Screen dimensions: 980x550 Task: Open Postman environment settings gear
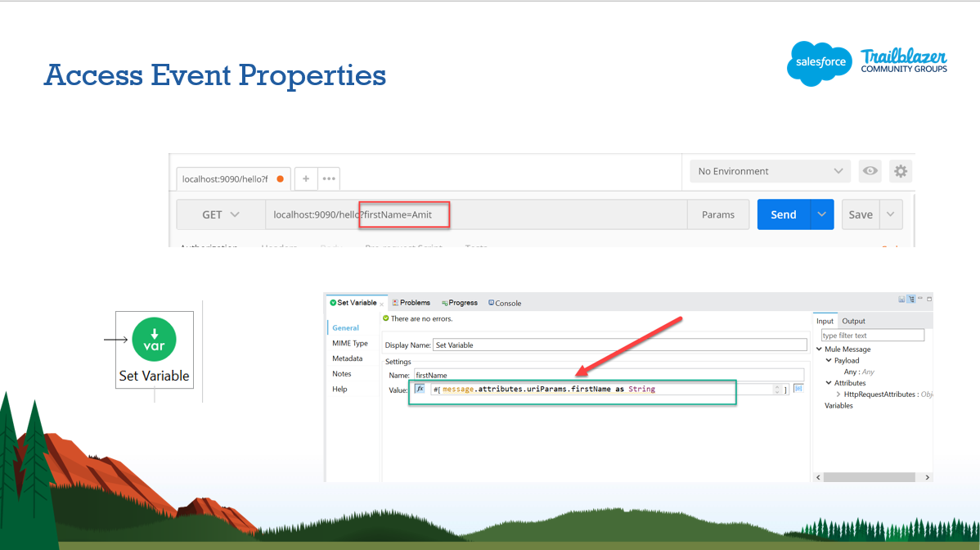coord(900,171)
